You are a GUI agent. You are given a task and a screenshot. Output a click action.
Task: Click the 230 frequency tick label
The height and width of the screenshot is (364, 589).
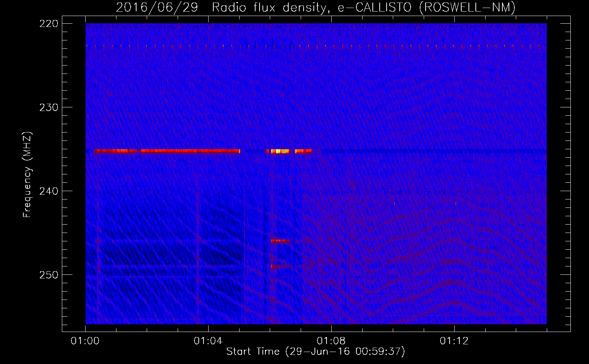(x=48, y=107)
